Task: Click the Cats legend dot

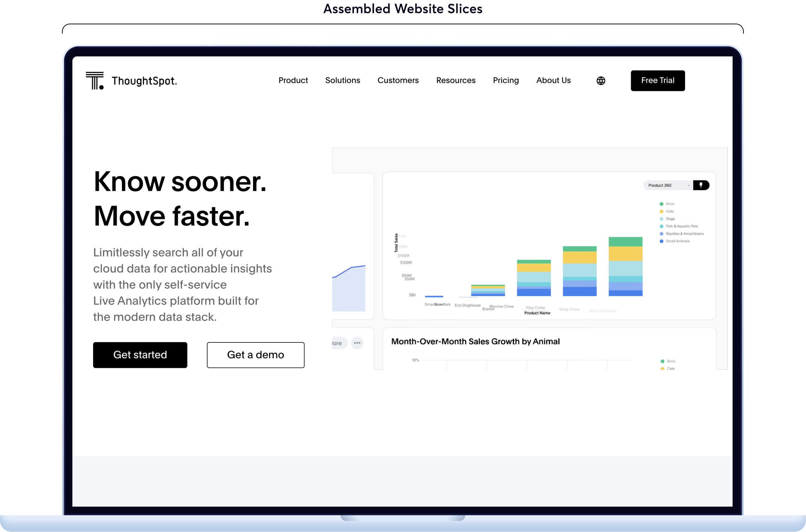Action: point(661,211)
